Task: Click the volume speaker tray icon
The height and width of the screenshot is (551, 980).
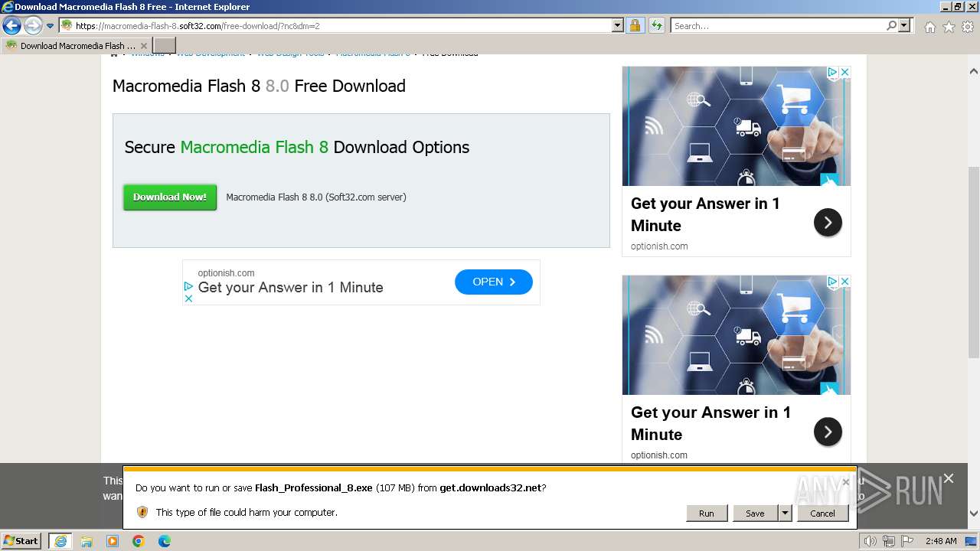Action: tap(870, 541)
